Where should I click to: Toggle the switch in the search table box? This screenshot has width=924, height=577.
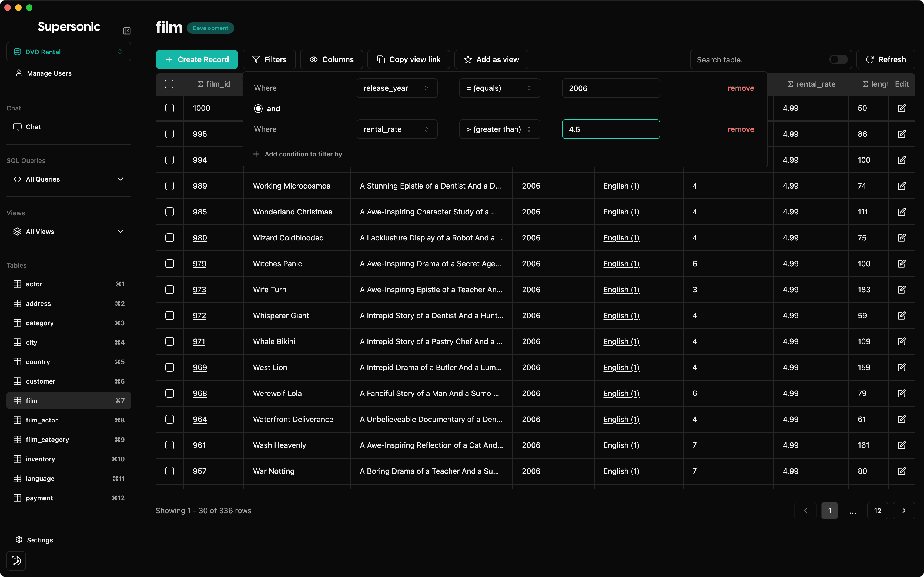838,59
